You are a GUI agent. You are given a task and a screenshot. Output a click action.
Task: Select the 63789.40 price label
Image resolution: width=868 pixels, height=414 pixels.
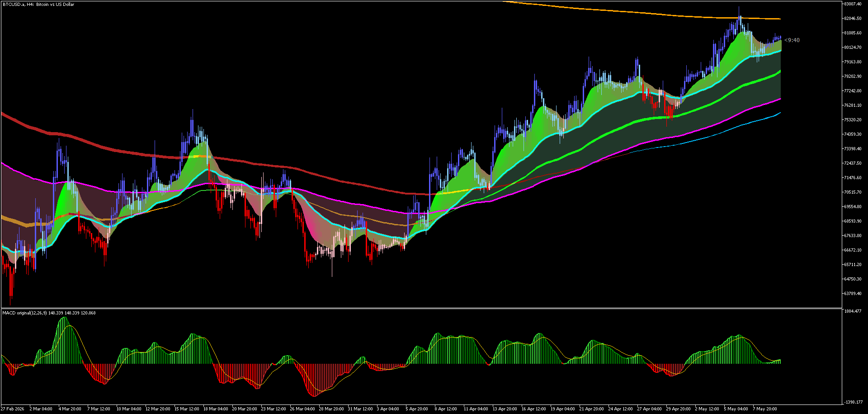(853, 294)
